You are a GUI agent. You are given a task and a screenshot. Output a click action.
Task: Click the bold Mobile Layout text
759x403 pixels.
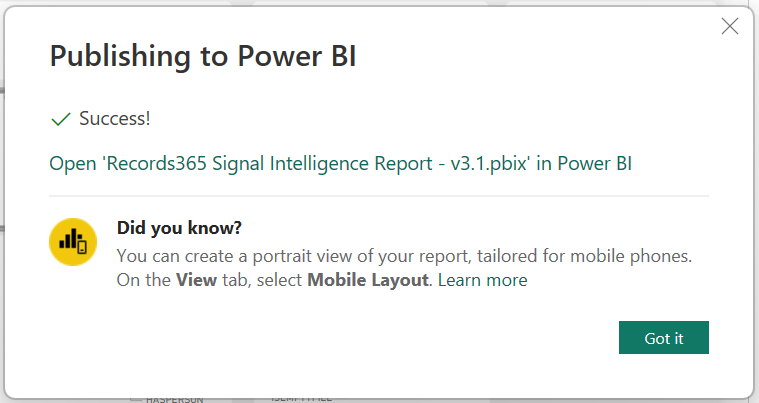(x=368, y=280)
